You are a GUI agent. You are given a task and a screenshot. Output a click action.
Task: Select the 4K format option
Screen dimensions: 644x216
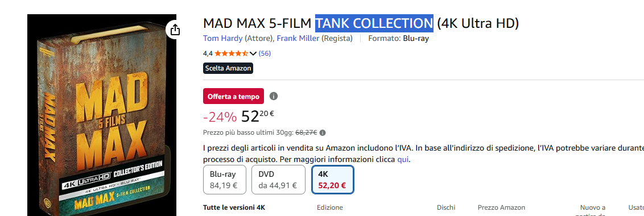333,180
